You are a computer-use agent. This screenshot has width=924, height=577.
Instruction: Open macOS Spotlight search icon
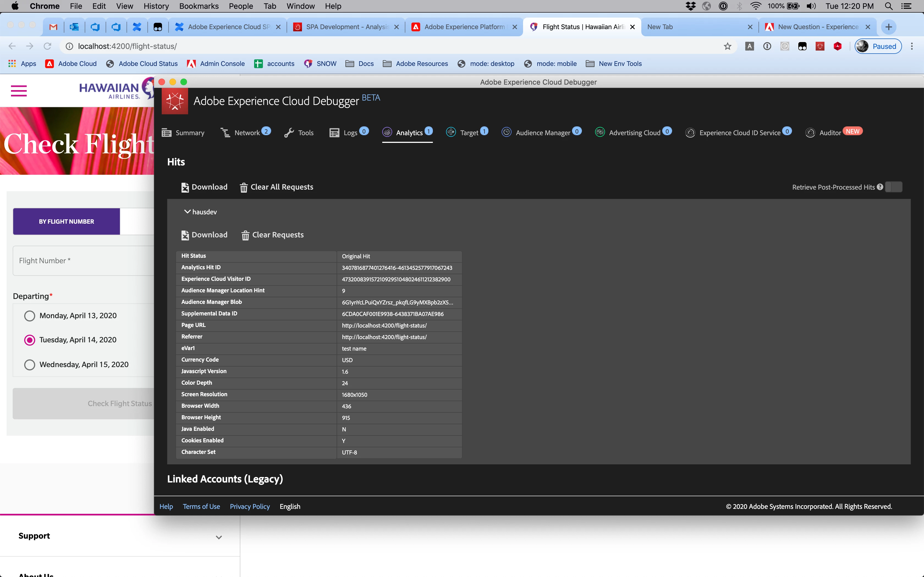click(889, 6)
